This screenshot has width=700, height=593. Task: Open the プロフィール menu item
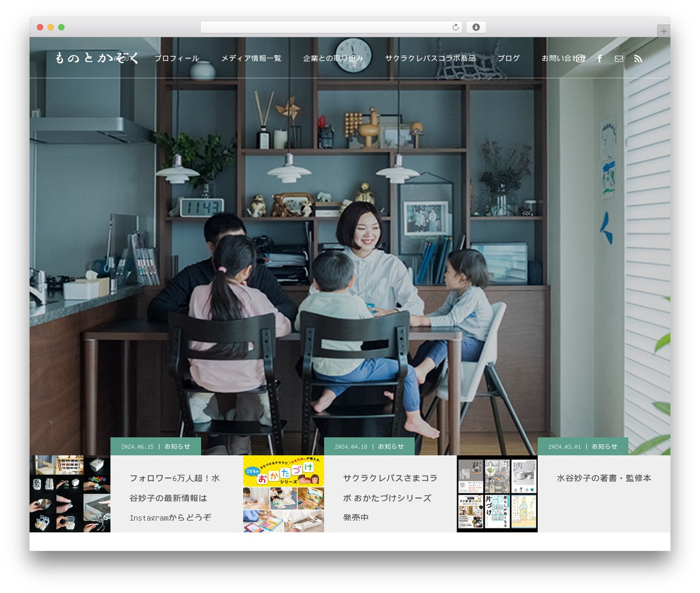177,58
